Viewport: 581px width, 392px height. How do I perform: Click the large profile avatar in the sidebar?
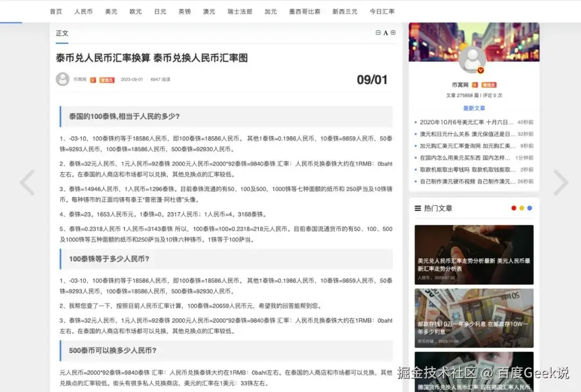473,59
